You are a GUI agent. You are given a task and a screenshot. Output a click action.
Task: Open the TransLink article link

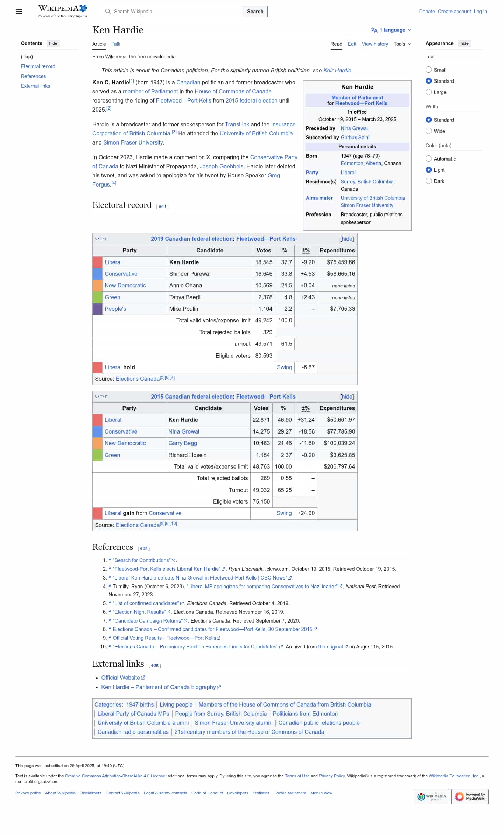coord(237,125)
